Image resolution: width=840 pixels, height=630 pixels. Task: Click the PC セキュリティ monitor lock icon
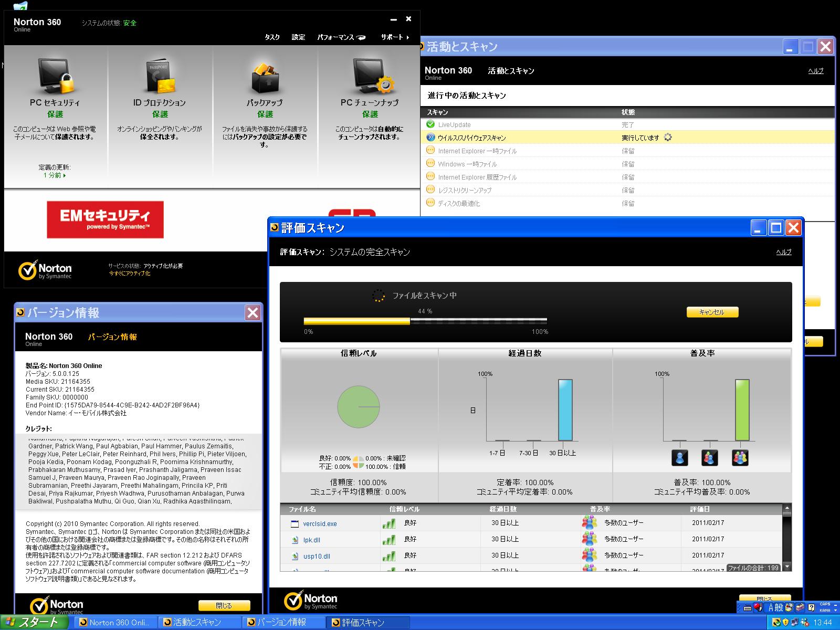[55, 77]
